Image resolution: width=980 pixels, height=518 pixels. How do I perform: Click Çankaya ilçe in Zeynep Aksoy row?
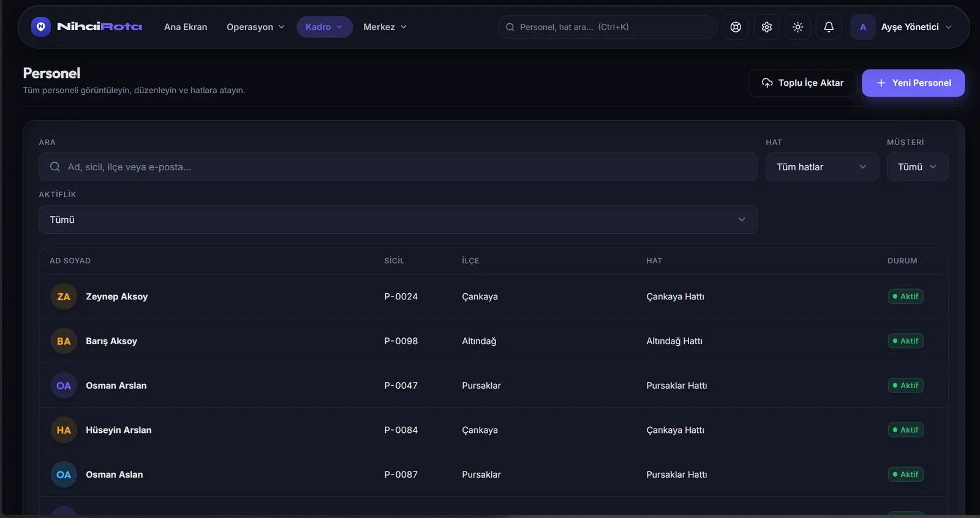tap(480, 296)
